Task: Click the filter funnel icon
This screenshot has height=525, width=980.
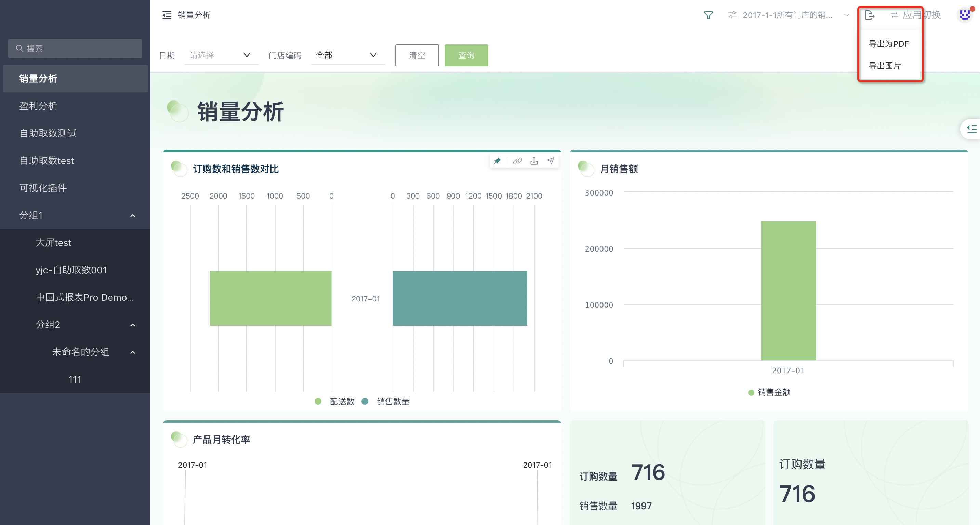Action: click(708, 15)
